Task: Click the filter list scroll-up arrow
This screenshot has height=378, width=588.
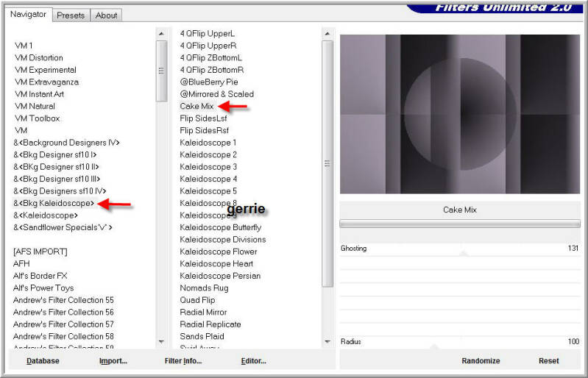Action: [327, 34]
